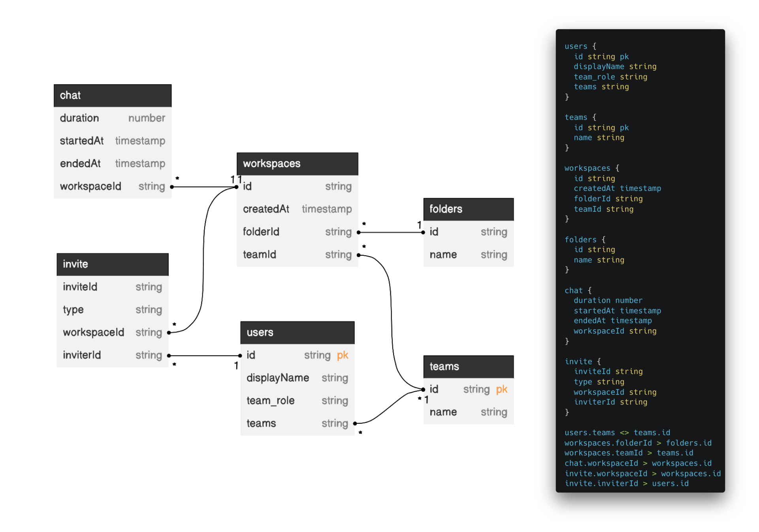Click the team_role field in users table
Viewport: 759px width, 532px height.
[270, 400]
